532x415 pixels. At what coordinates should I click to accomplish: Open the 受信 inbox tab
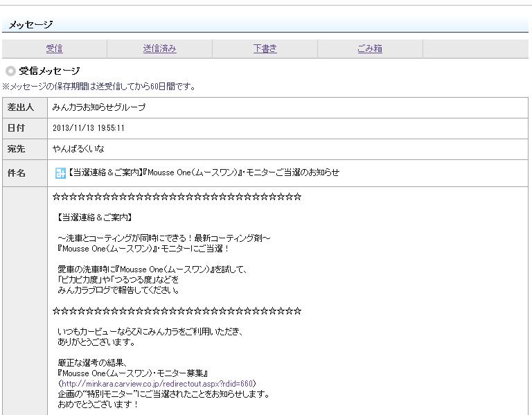pyautogui.click(x=54, y=49)
